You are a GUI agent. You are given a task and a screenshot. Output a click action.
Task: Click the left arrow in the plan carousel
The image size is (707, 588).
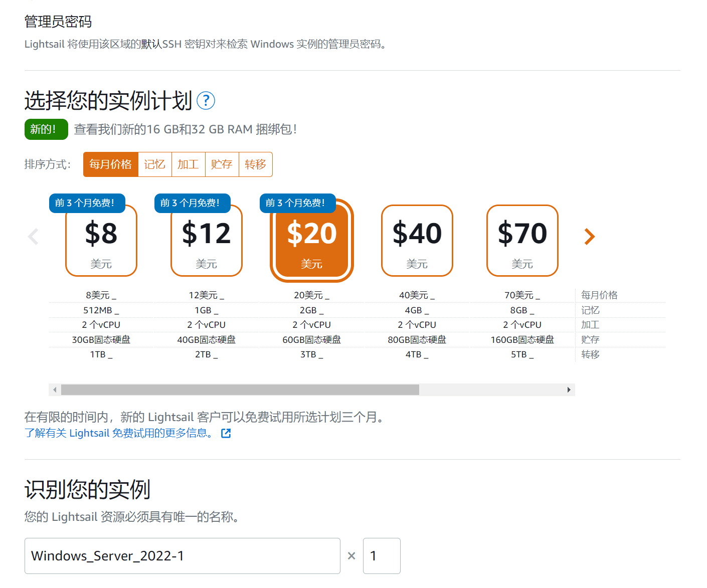(x=34, y=236)
